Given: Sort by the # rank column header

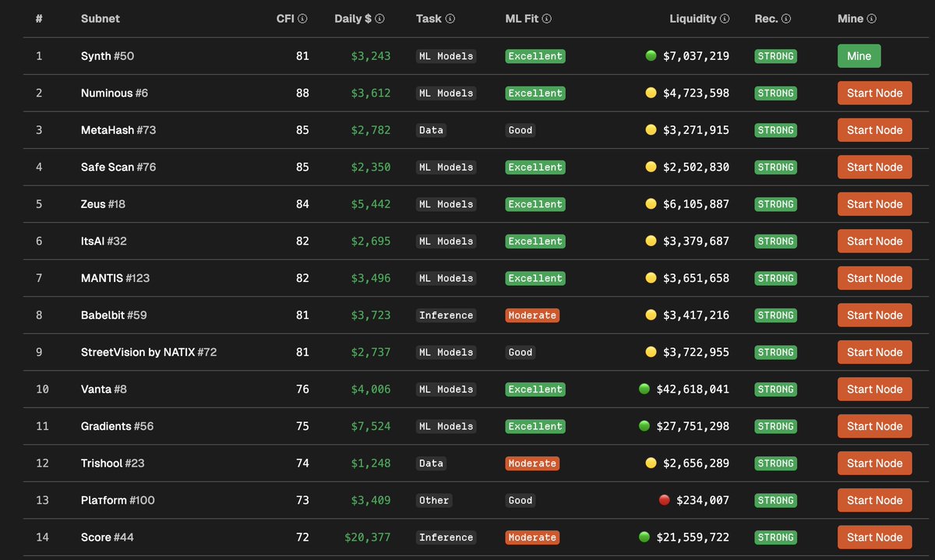Looking at the screenshot, I should tap(39, 19).
